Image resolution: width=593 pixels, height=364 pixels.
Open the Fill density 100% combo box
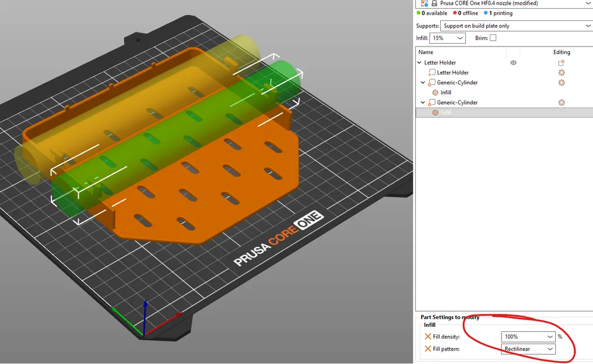(528, 337)
